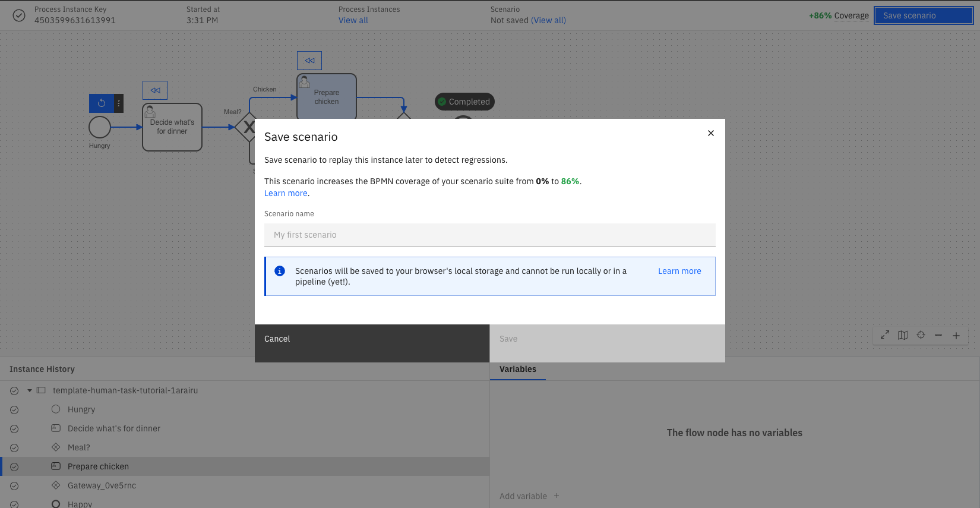980x508 pixels.
Task: Open Learn more link in info banner
Action: click(679, 271)
